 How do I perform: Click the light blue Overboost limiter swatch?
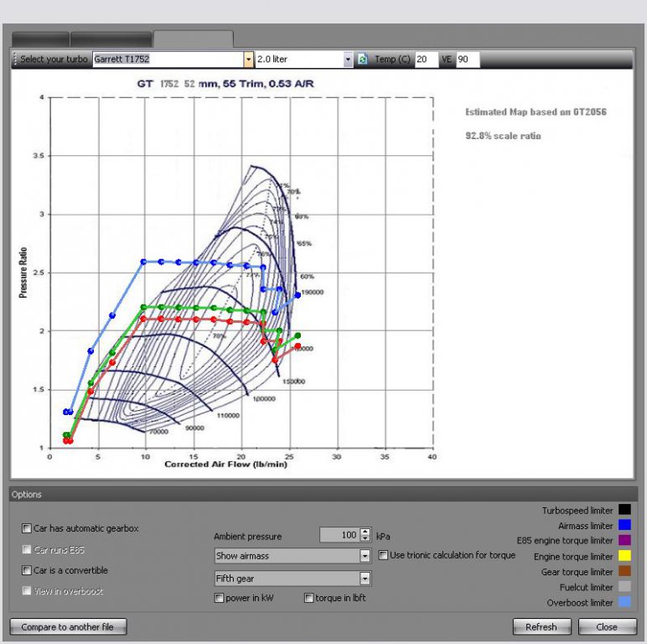(624, 602)
